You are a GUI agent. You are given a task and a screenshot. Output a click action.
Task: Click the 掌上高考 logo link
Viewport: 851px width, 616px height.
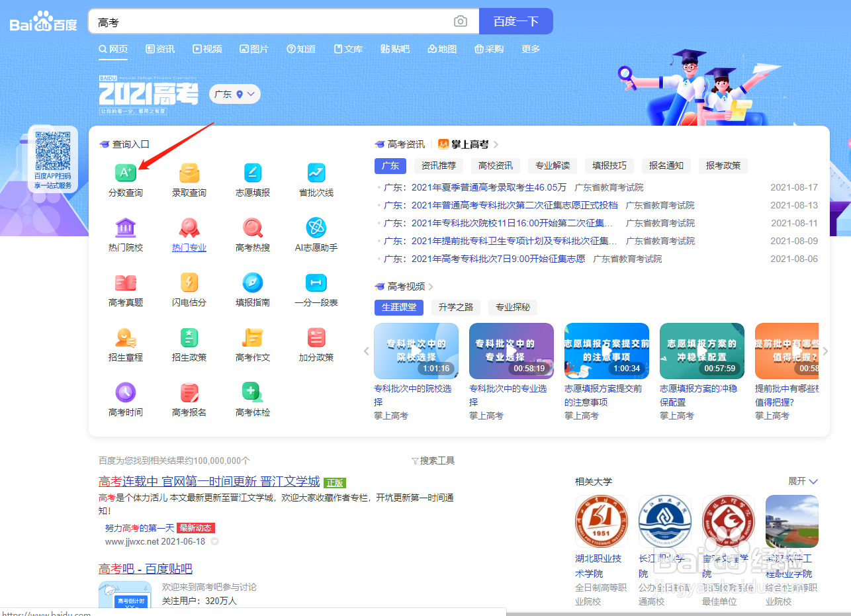click(463, 144)
